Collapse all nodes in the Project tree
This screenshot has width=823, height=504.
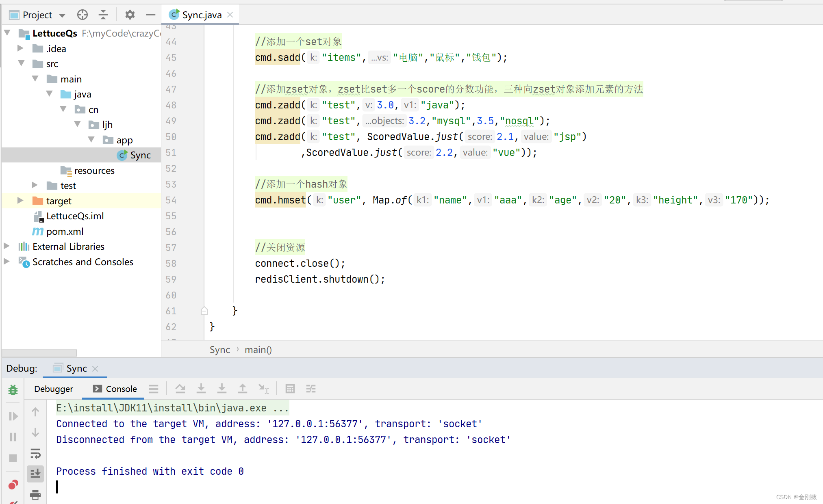[x=103, y=15]
